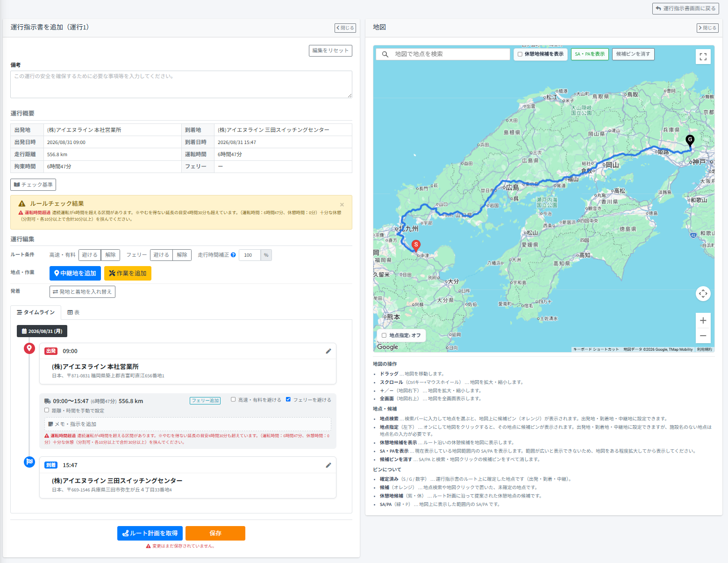
Task: Click SA・PAを表示 button on map
Action: coord(590,54)
